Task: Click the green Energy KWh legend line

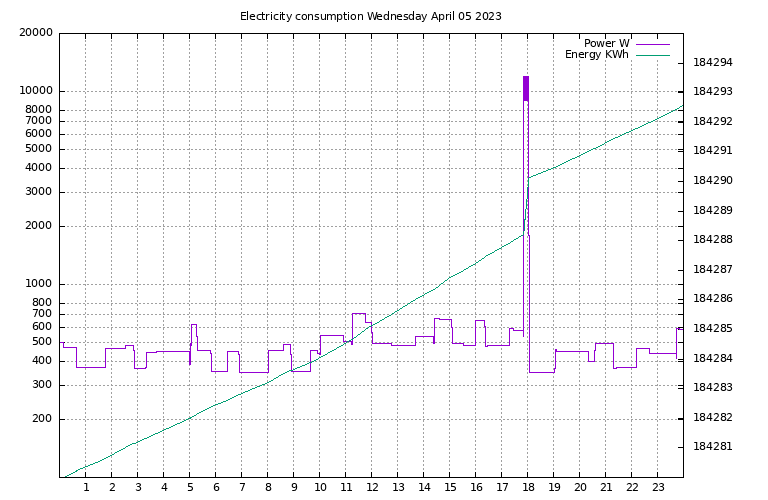Action: coord(653,55)
